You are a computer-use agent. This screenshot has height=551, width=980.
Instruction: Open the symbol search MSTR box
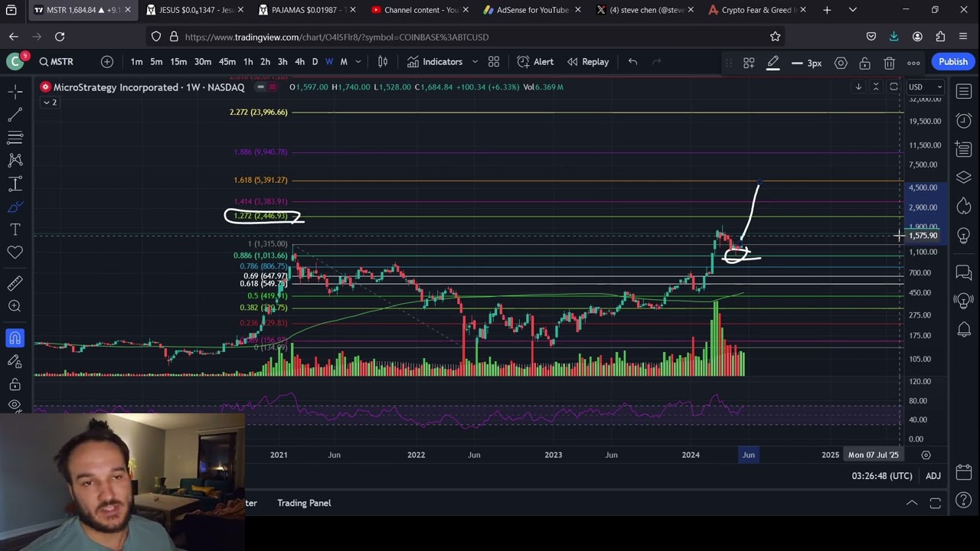[x=57, y=62]
